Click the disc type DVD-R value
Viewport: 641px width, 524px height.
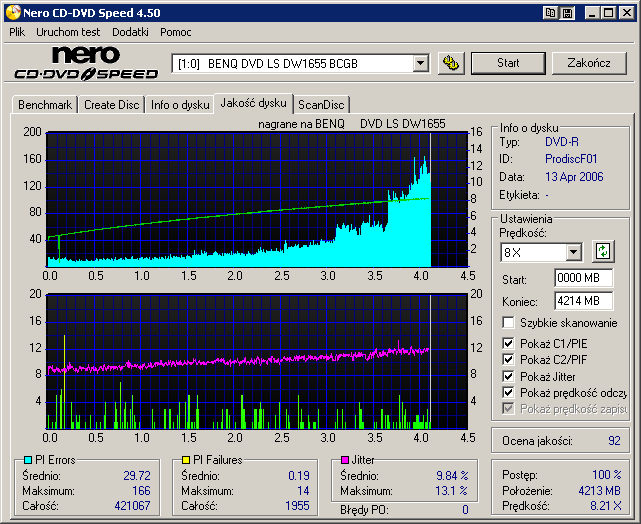pos(562,142)
